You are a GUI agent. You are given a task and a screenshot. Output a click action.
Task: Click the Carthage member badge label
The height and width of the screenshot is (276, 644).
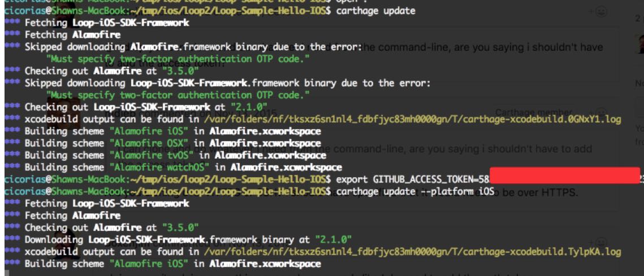(533, 112)
